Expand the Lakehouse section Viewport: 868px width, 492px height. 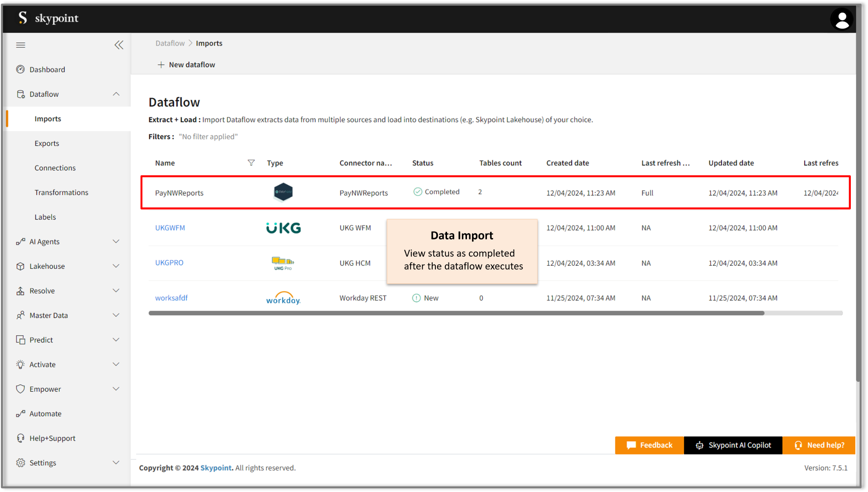116,266
